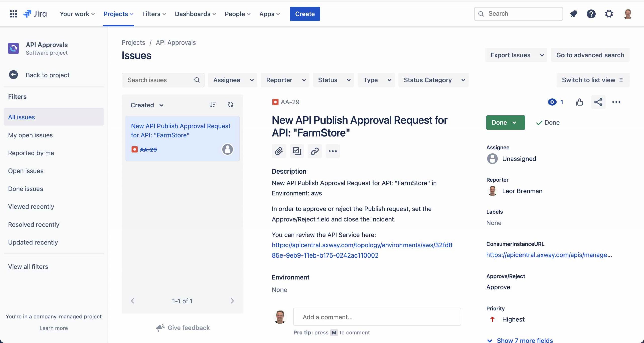Click the unassigned avatar on AA-29 card
Image resolution: width=644 pixels, height=343 pixels.
tap(227, 149)
